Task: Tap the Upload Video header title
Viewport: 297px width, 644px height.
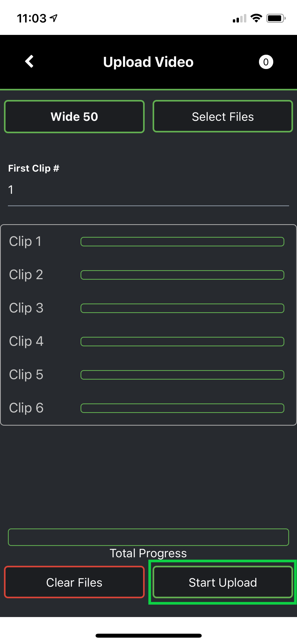Action: 148,62
